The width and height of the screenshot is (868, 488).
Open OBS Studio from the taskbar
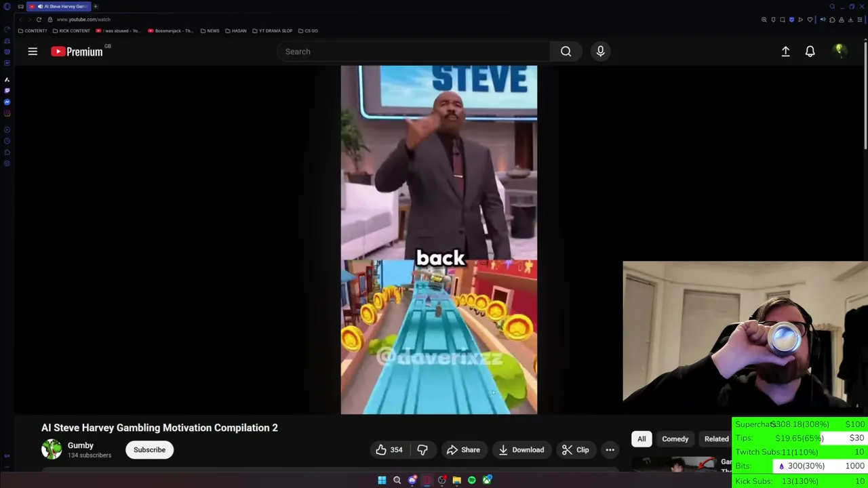pyautogui.click(x=442, y=480)
